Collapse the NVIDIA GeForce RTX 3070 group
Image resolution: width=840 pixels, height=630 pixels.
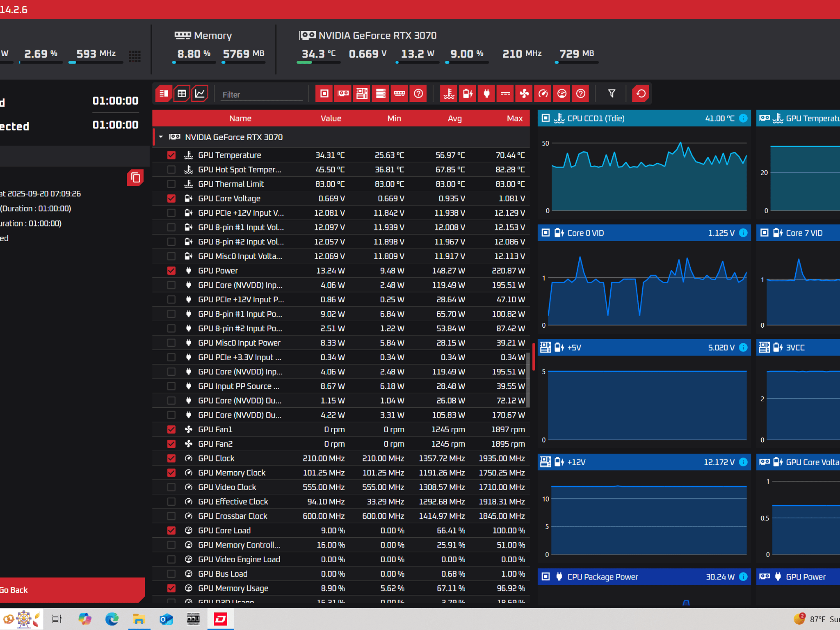click(161, 137)
